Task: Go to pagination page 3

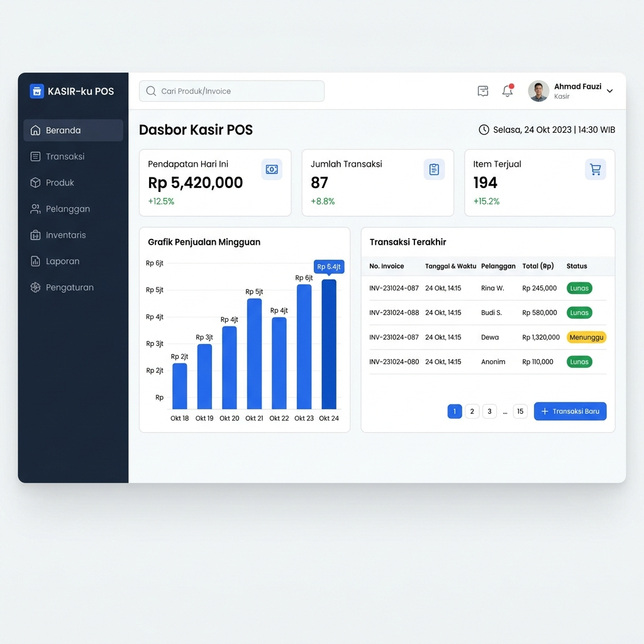Action: 489,411
